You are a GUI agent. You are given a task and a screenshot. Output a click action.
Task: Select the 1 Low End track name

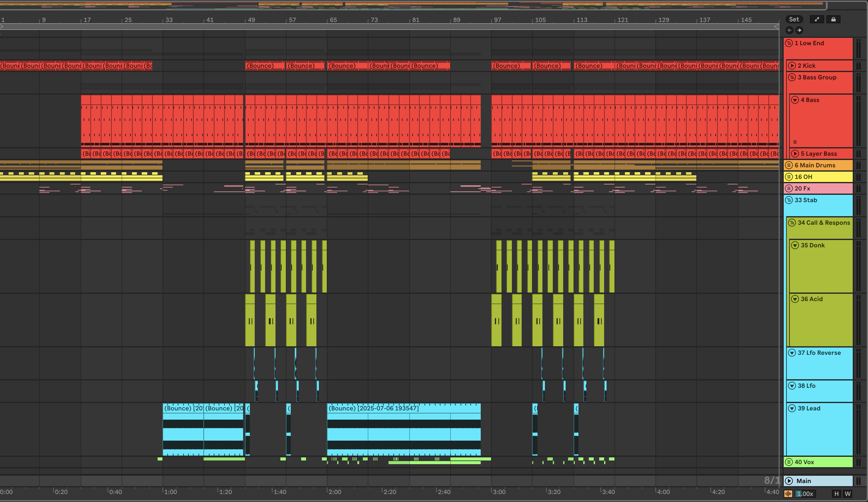point(809,43)
